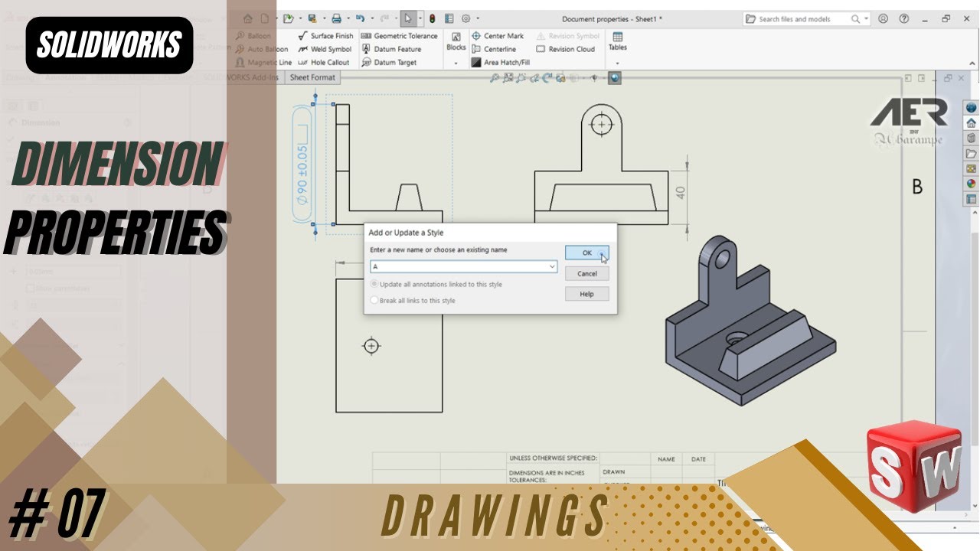Insert a Surface Finish symbol
This screenshot has width=980, height=551.
point(325,36)
